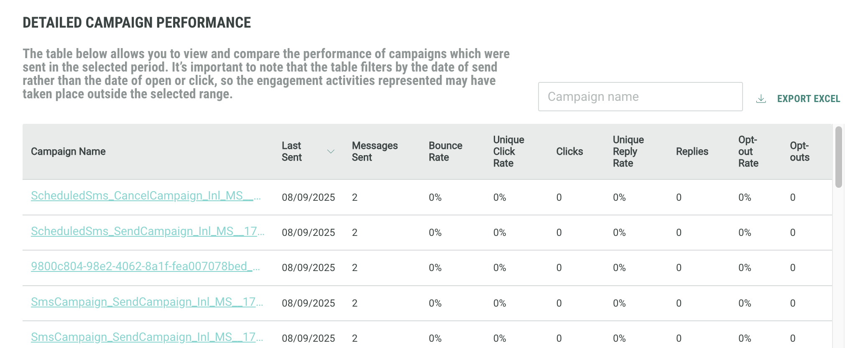
Task: Click Messages Sent value in the 9800c804 row
Action: click(x=355, y=268)
